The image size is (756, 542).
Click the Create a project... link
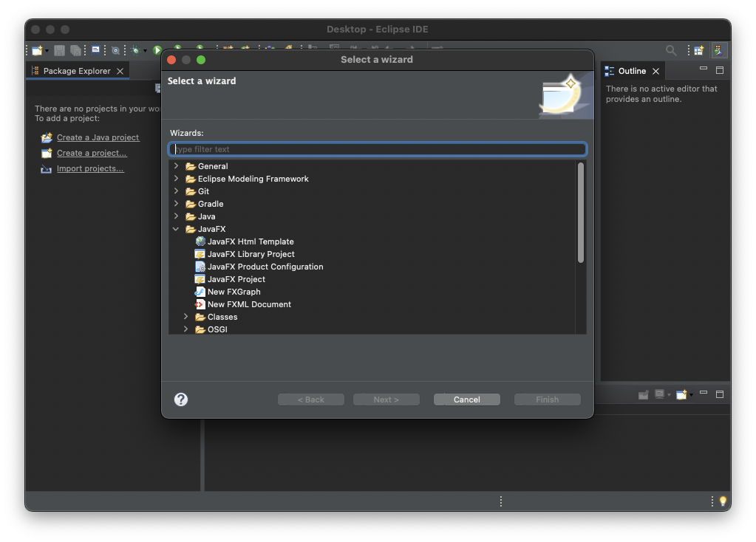[x=92, y=153]
